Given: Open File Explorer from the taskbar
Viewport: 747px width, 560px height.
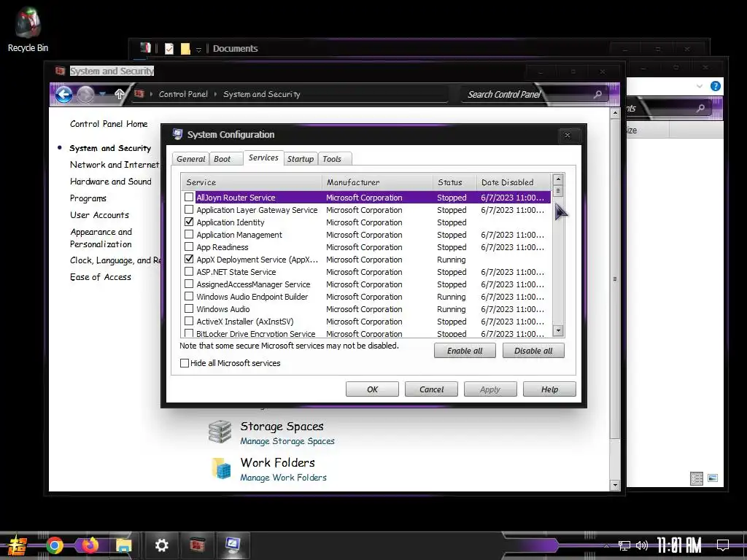Looking at the screenshot, I should [124, 545].
